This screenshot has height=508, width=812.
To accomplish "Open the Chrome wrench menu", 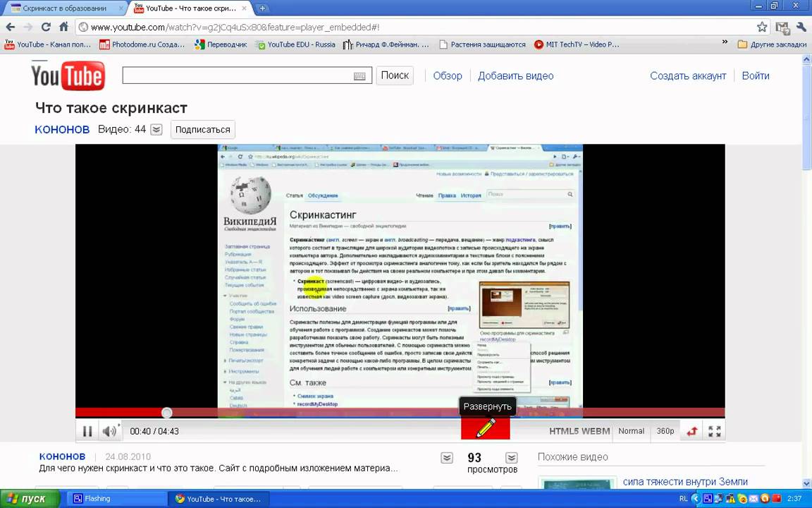I will click(x=801, y=27).
